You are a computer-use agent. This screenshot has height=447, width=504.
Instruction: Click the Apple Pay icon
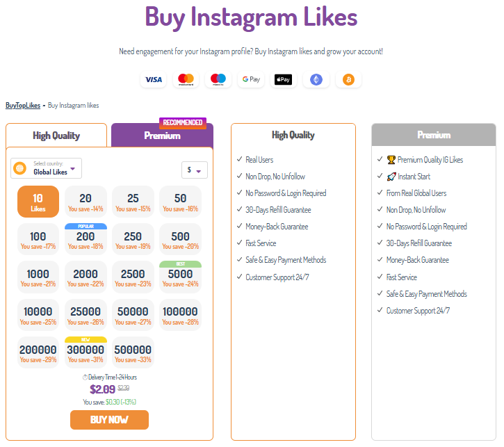pyautogui.click(x=283, y=80)
